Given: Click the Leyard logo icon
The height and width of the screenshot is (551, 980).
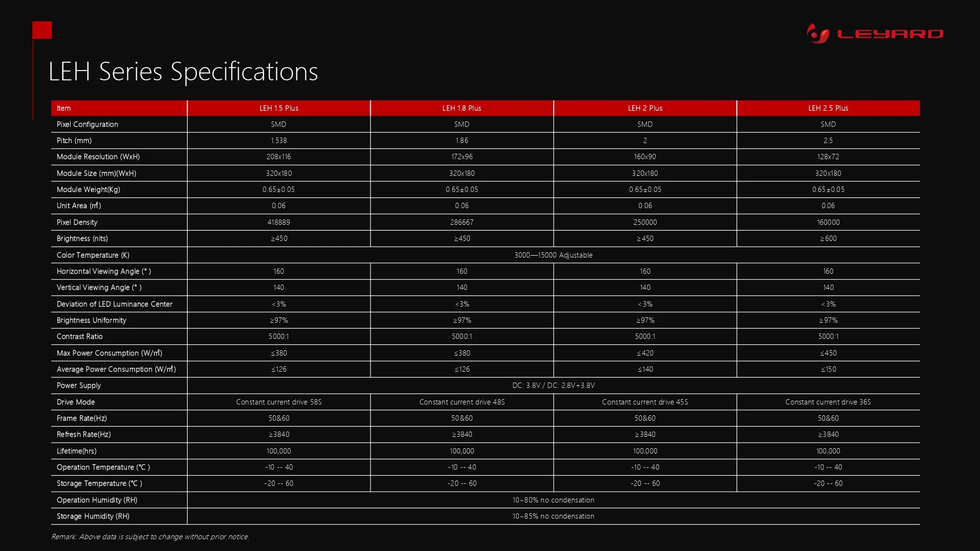Looking at the screenshot, I should (x=817, y=34).
